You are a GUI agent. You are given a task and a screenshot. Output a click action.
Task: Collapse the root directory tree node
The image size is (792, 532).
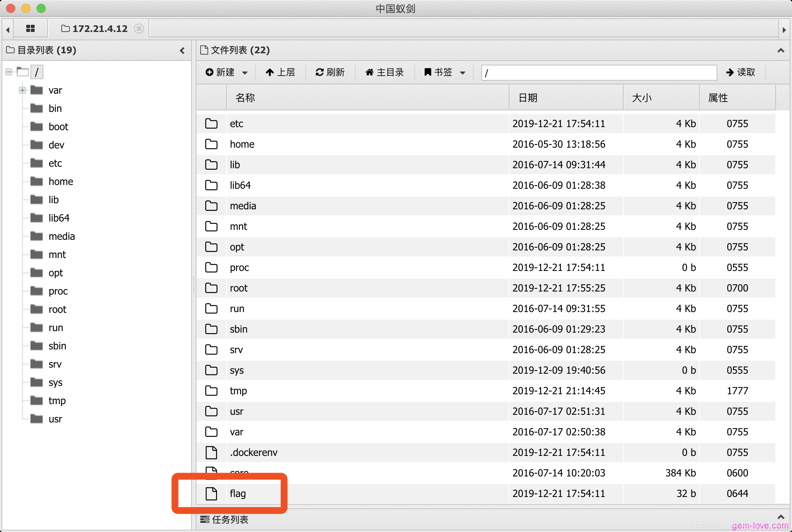[x=9, y=72]
